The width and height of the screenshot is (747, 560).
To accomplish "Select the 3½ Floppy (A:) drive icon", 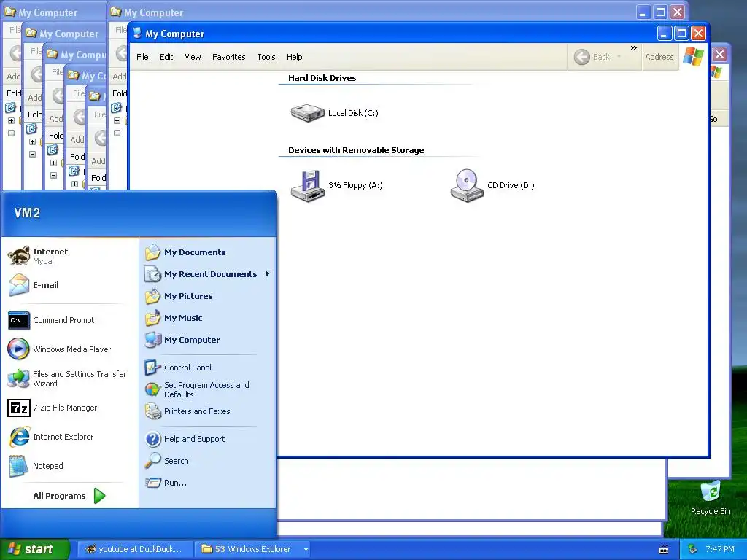I will 308,186.
